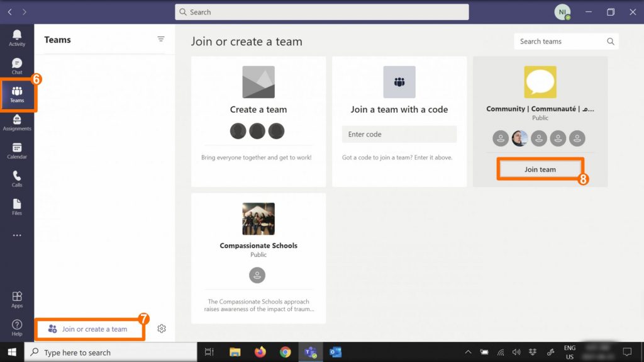The height and width of the screenshot is (362, 644).
Task: Click the Join or create a team heading
Action: (247, 42)
